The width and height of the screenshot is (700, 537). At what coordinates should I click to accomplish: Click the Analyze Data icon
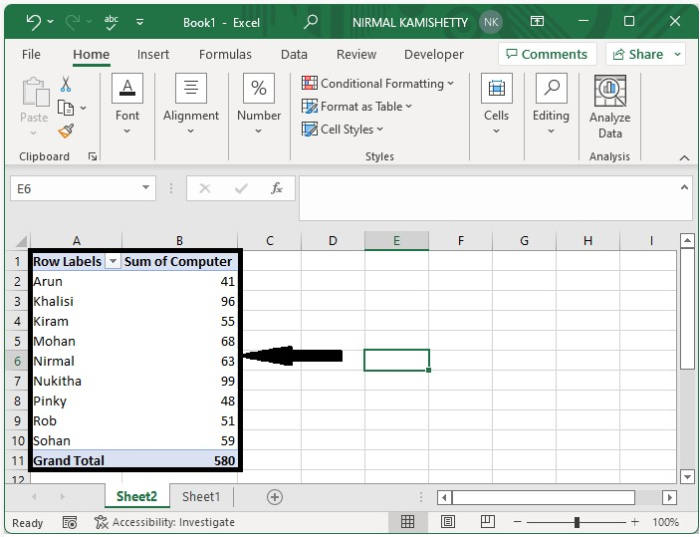610,91
